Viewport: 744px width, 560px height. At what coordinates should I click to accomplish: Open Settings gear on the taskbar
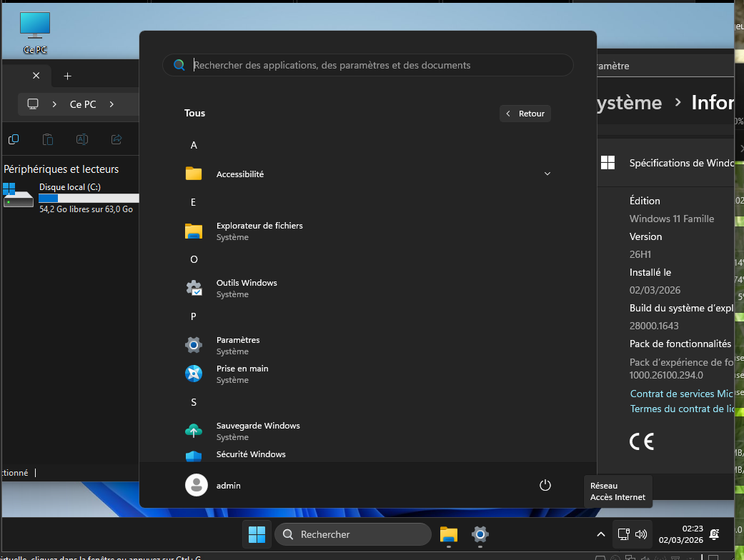point(480,534)
